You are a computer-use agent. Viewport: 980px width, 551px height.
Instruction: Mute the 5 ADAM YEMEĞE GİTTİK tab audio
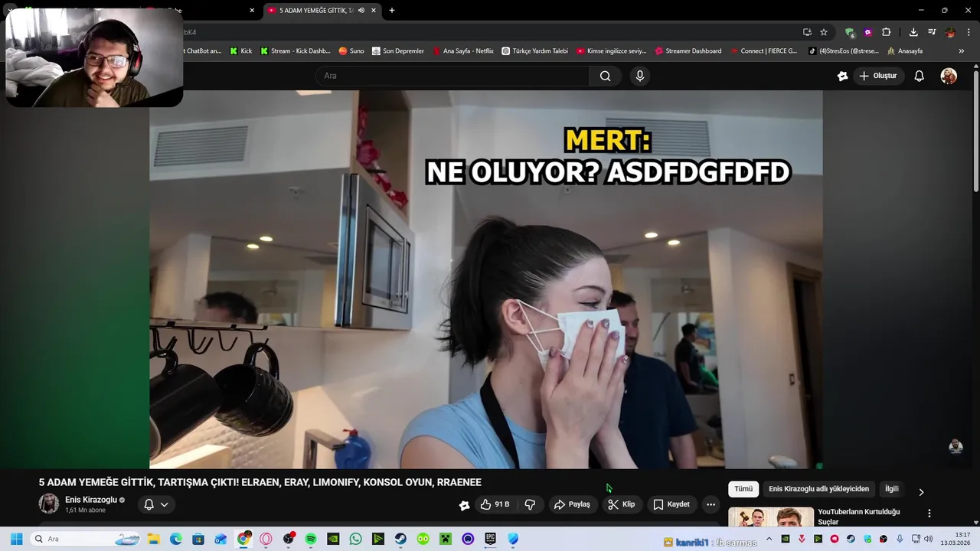pyautogui.click(x=361, y=11)
